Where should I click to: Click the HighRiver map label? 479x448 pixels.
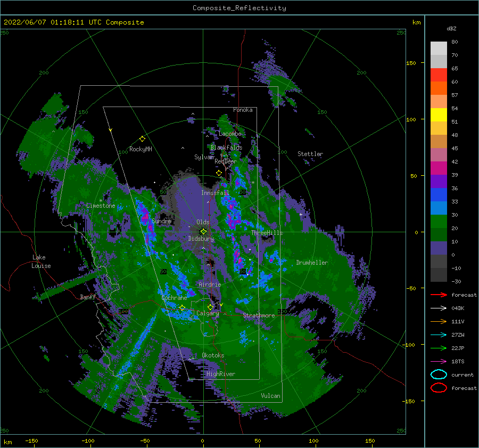(x=220, y=374)
